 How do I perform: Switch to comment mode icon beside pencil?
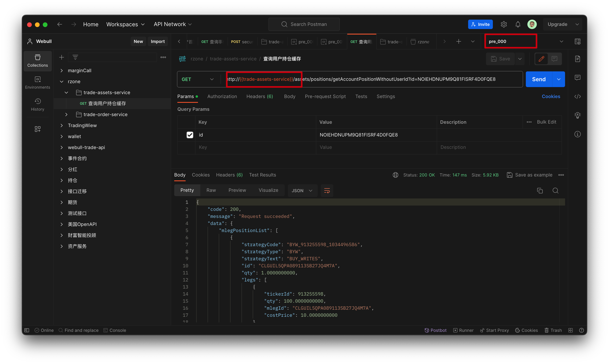click(554, 59)
